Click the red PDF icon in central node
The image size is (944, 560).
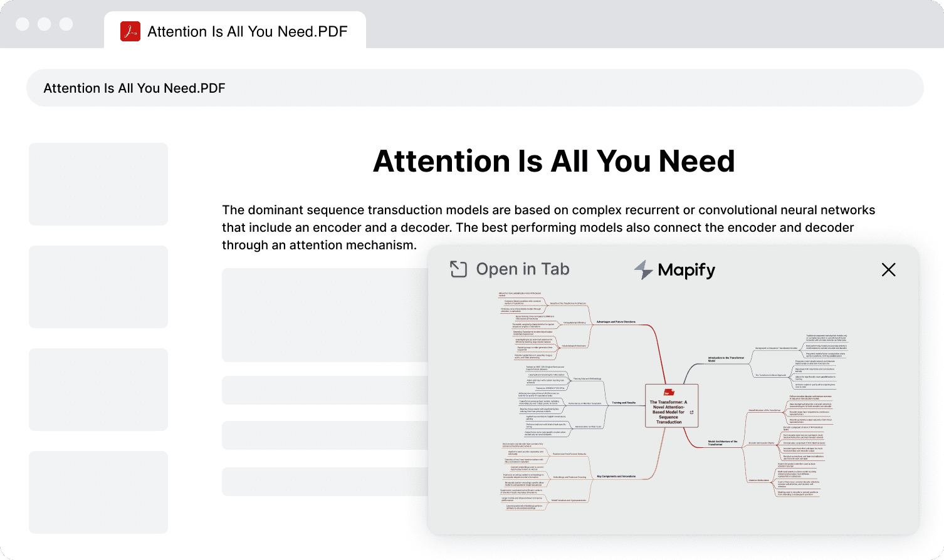(x=669, y=393)
